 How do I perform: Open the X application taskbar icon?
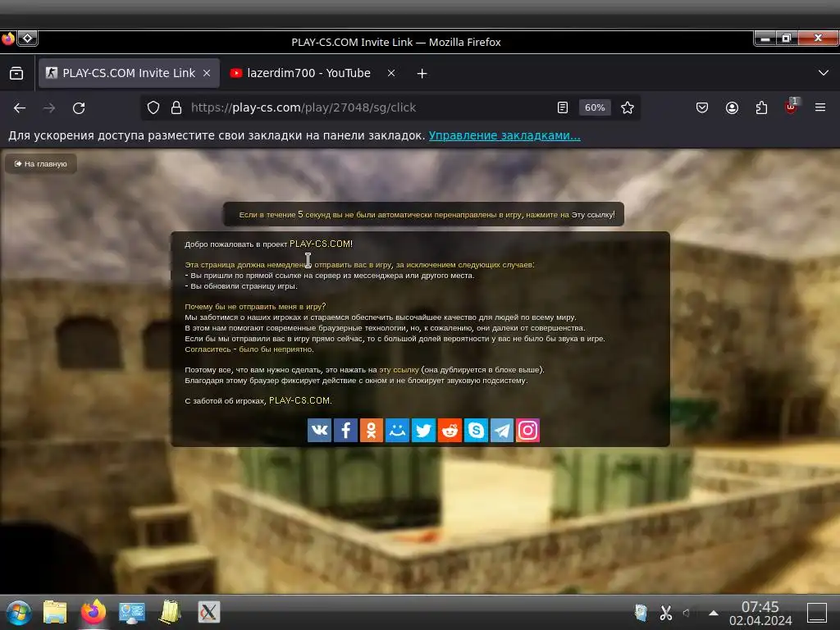click(x=209, y=612)
